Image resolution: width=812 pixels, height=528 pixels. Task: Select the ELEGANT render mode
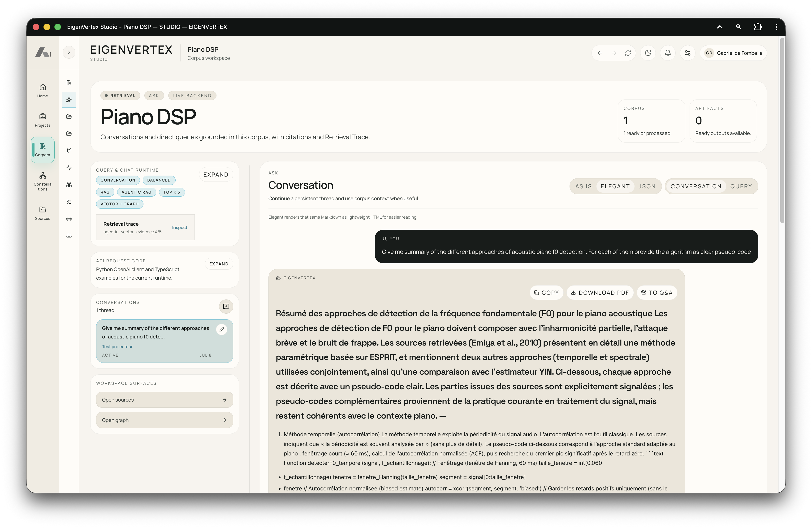[x=615, y=186]
